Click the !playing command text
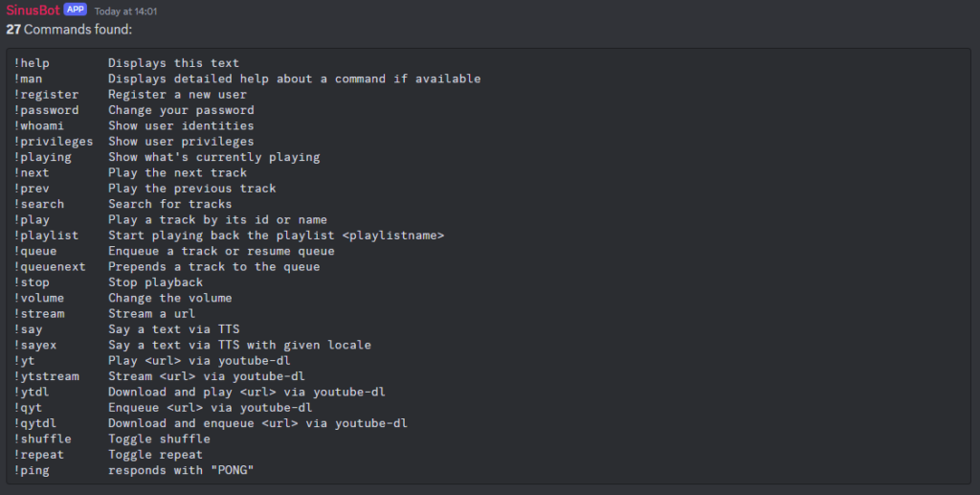 [x=43, y=157]
